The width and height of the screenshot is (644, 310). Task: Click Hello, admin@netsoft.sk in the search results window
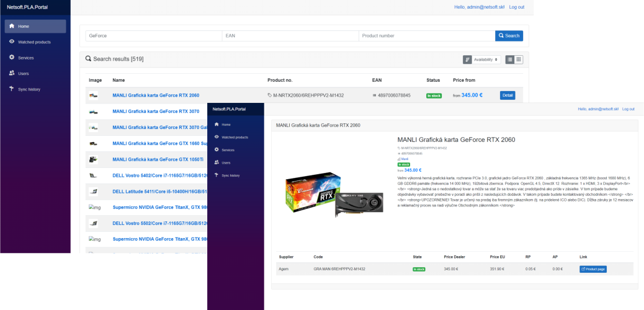pos(480,7)
